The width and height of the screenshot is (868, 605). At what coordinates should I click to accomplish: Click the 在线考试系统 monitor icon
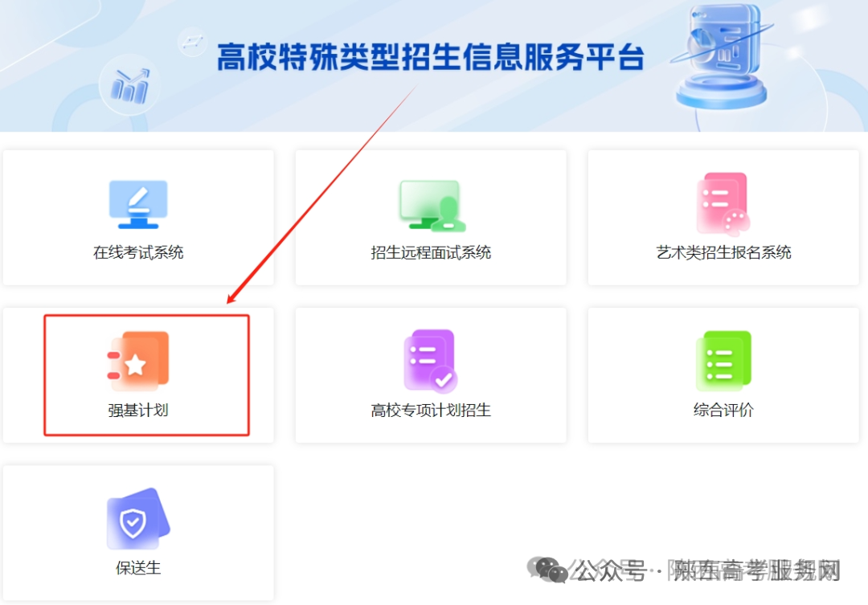click(x=138, y=204)
